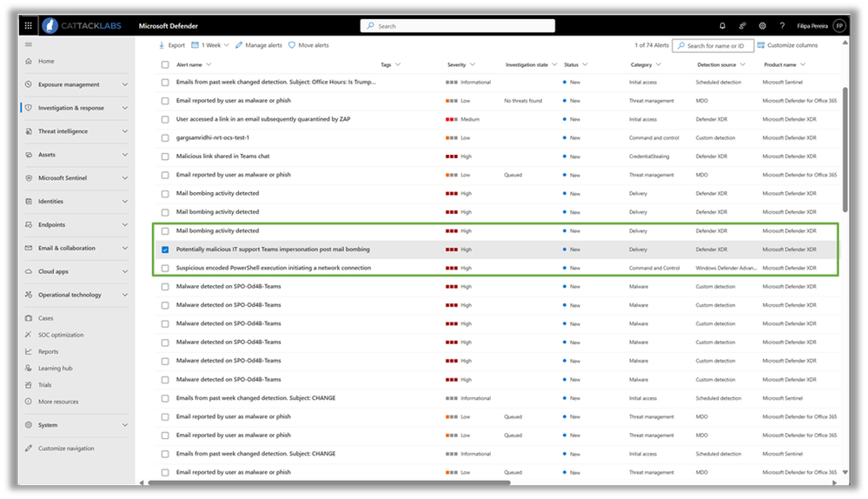Click the Cloud apps icon

click(x=28, y=271)
